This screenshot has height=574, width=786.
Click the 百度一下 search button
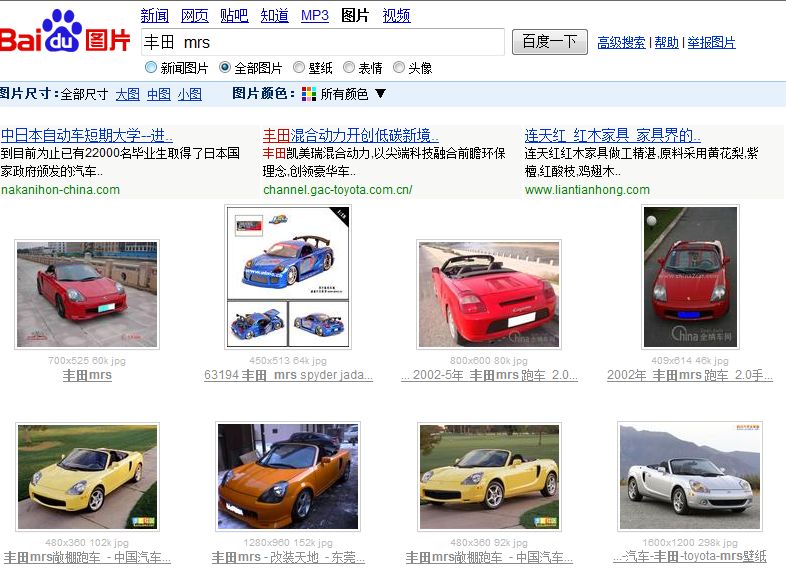(549, 42)
